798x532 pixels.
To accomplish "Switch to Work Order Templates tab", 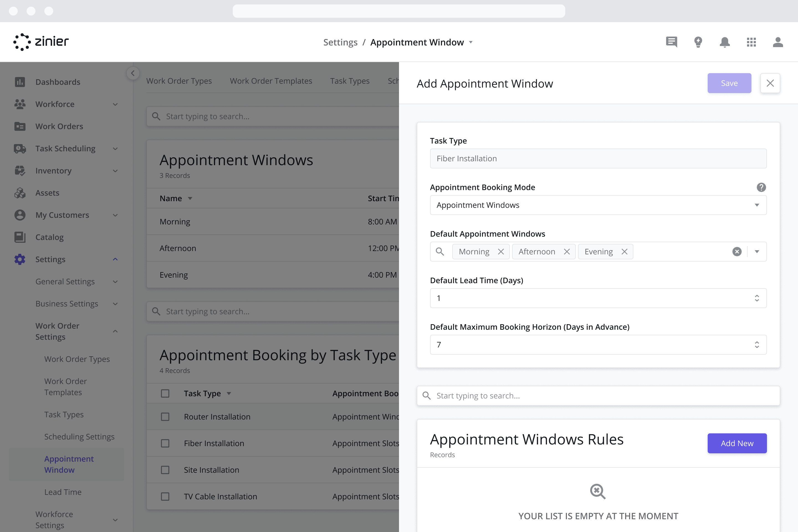I will 271,81.
